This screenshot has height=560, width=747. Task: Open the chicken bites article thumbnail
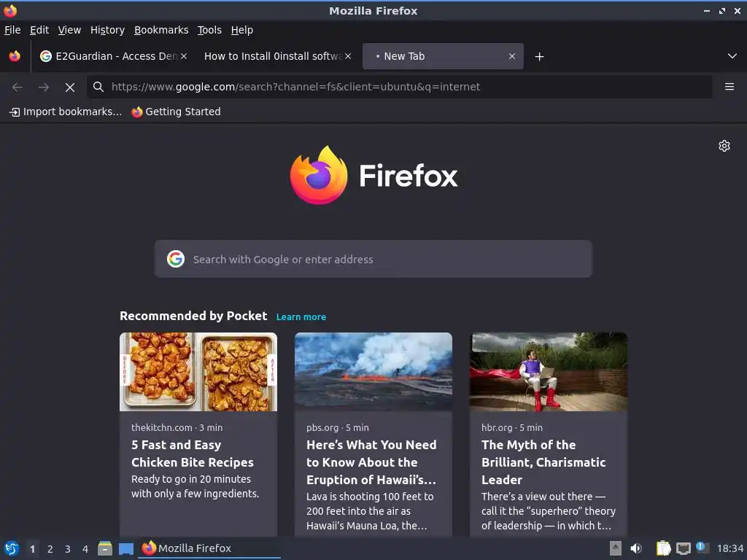[198, 371]
